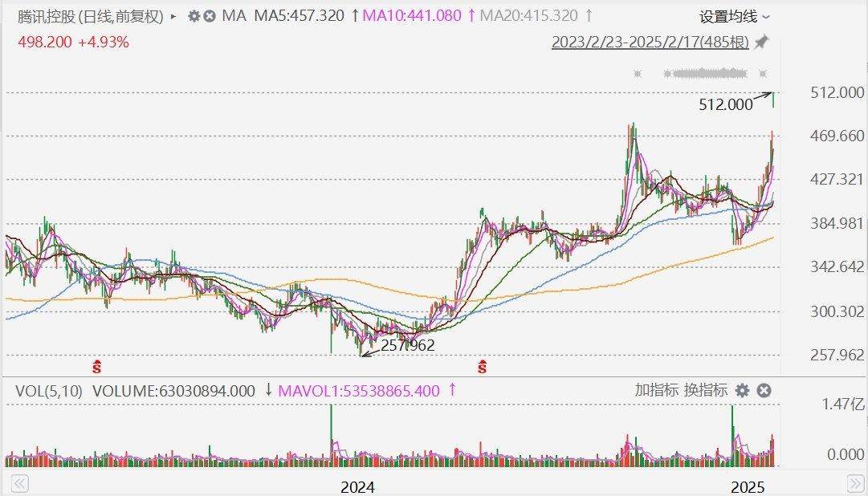
Task: Select the MAVOL1 volume average label
Action: click(359, 391)
